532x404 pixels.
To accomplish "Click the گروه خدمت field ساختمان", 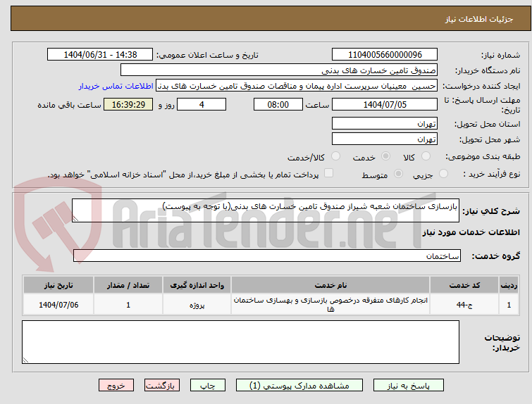I will (x=266, y=255).
